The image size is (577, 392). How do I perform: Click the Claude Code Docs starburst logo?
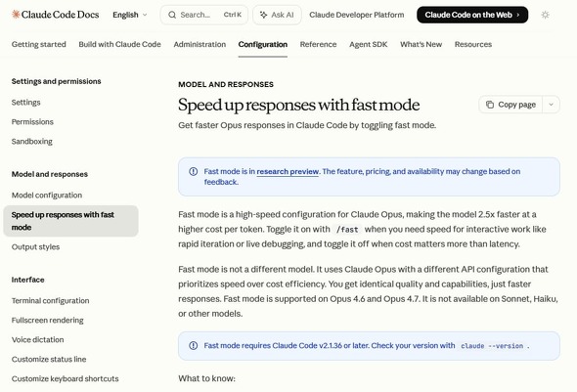pos(16,15)
